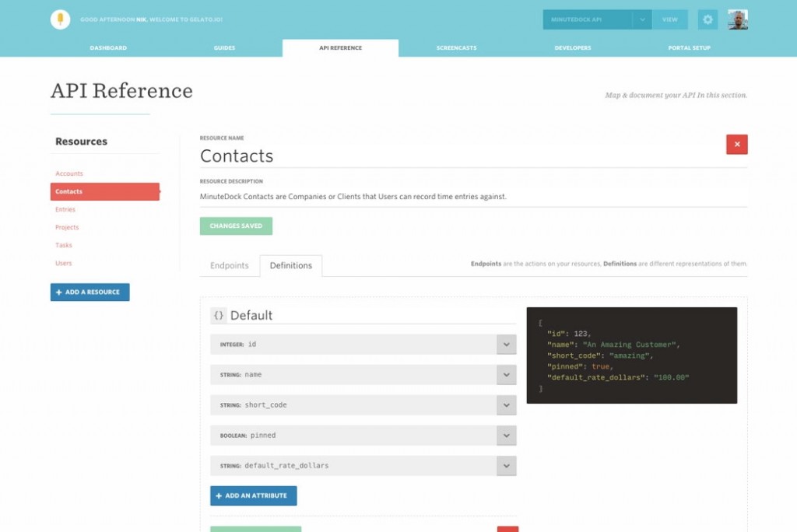This screenshot has width=797, height=532.
Task: Expand the boolean pinned attribute dropdown
Action: click(x=506, y=436)
